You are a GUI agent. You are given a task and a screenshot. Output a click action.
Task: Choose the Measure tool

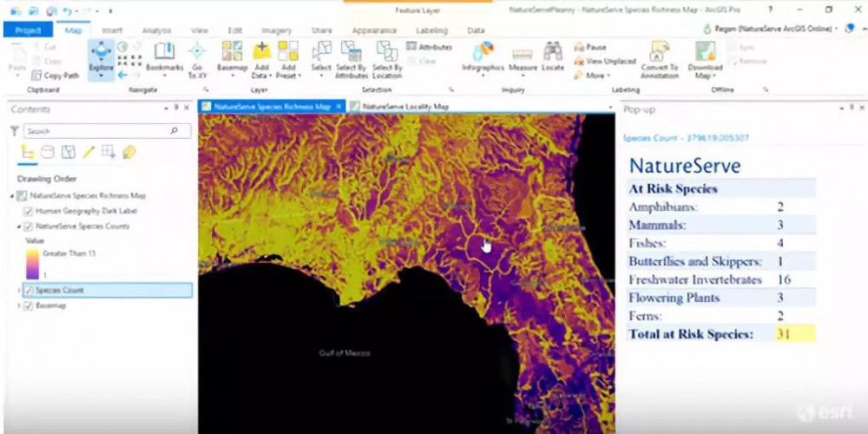(x=523, y=59)
